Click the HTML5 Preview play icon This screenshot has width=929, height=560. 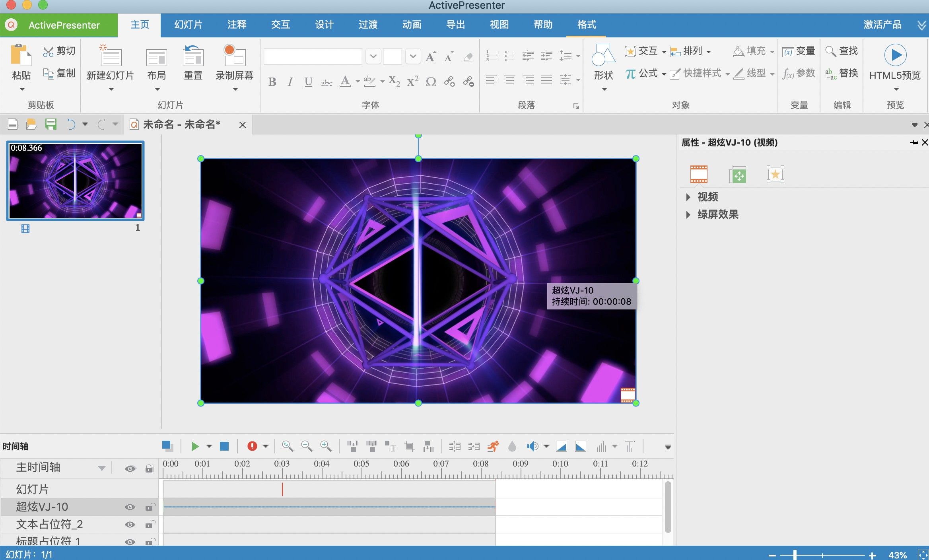tap(895, 55)
